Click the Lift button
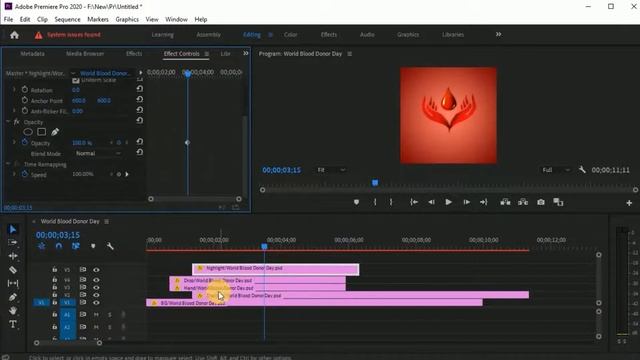The height and width of the screenshot is (360, 640). point(505,202)
